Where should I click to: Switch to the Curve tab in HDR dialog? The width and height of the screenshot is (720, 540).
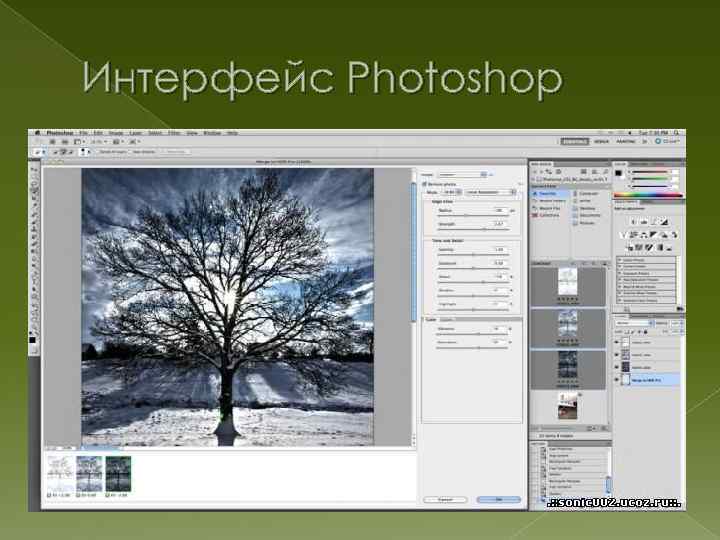point(446,319)
